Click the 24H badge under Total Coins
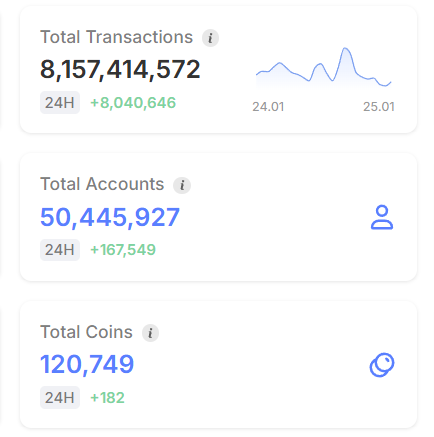The width and height of the screenshot is (434, 437). click(x=60, y=398)
